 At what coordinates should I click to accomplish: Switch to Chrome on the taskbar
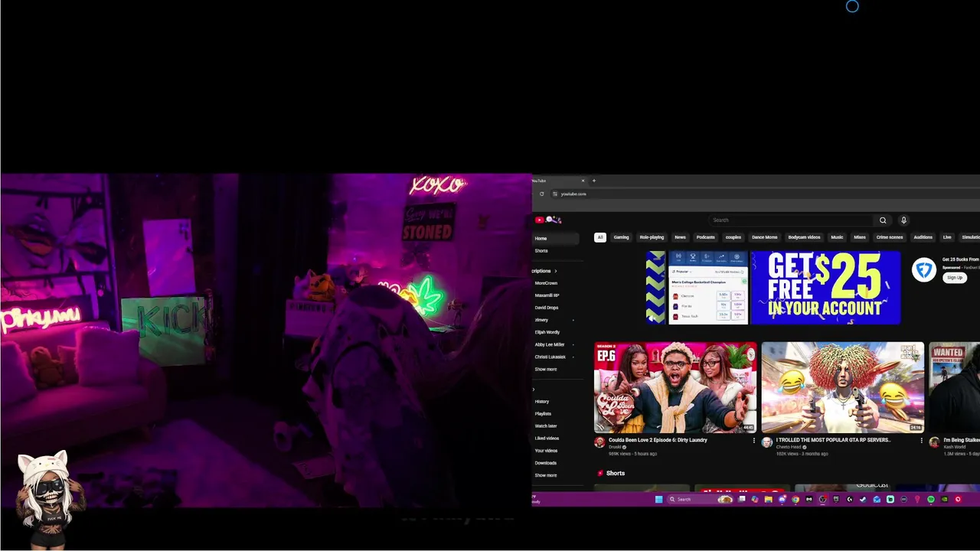click(795, 499)
